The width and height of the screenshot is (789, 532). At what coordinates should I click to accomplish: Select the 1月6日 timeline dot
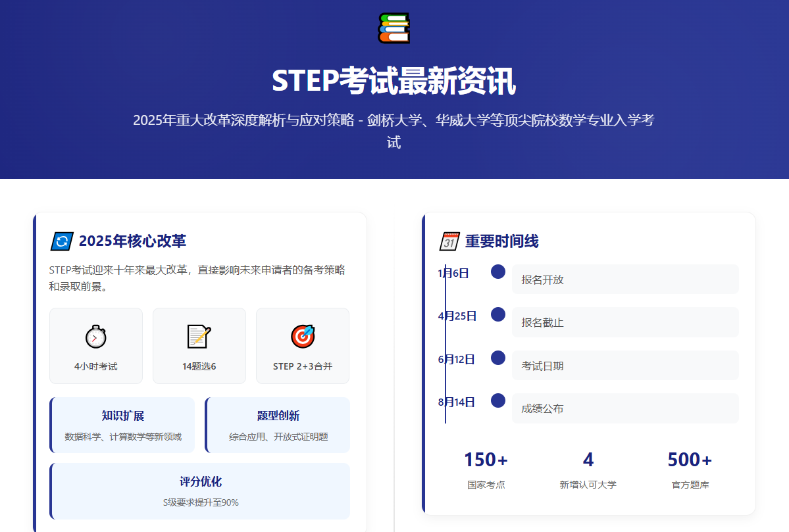[x=498, y=272]
